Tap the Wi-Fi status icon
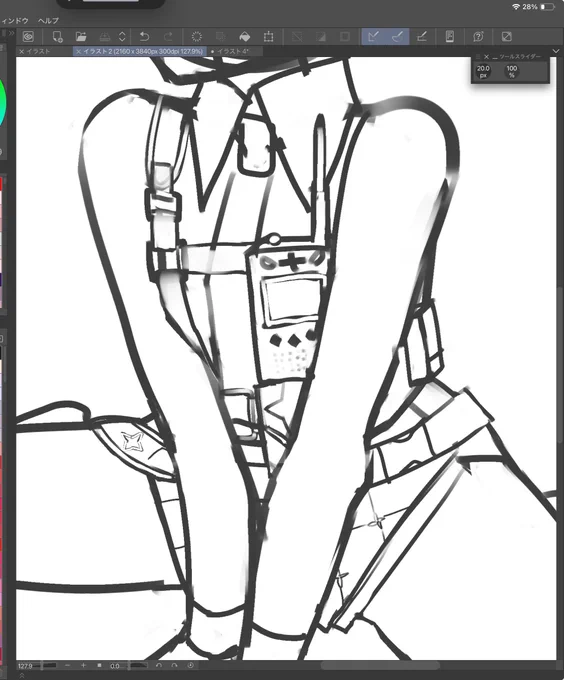The width and height of the screenshot is (564, 680). (516, 7)
